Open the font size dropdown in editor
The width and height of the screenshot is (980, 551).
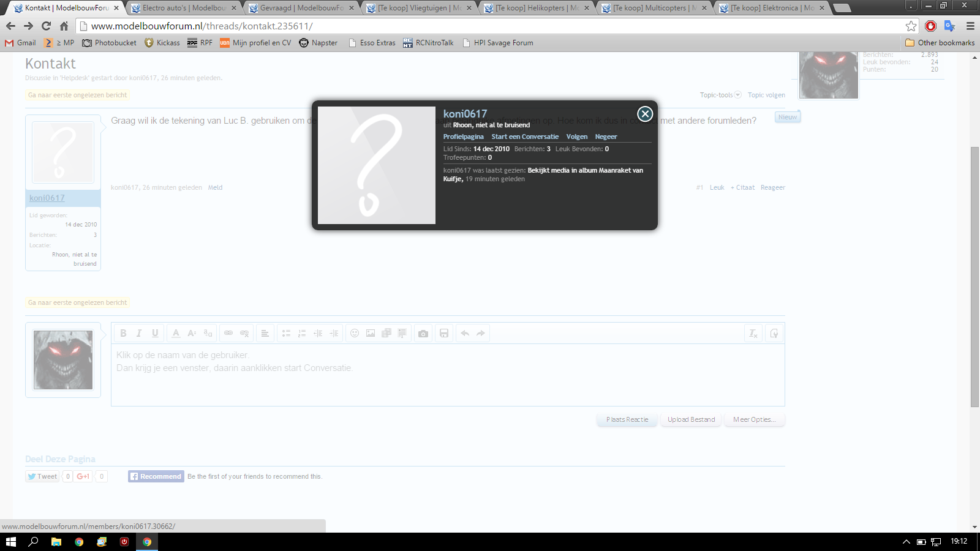192,333
